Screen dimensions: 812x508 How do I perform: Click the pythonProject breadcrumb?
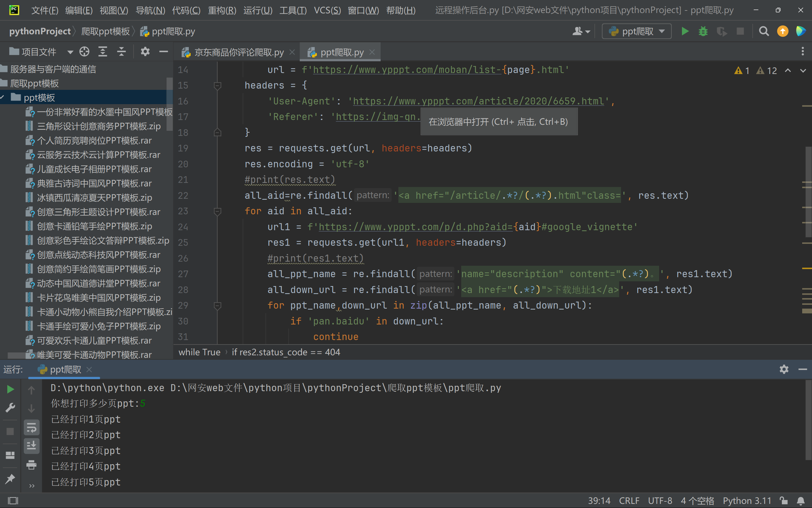[x=40, y=31]
